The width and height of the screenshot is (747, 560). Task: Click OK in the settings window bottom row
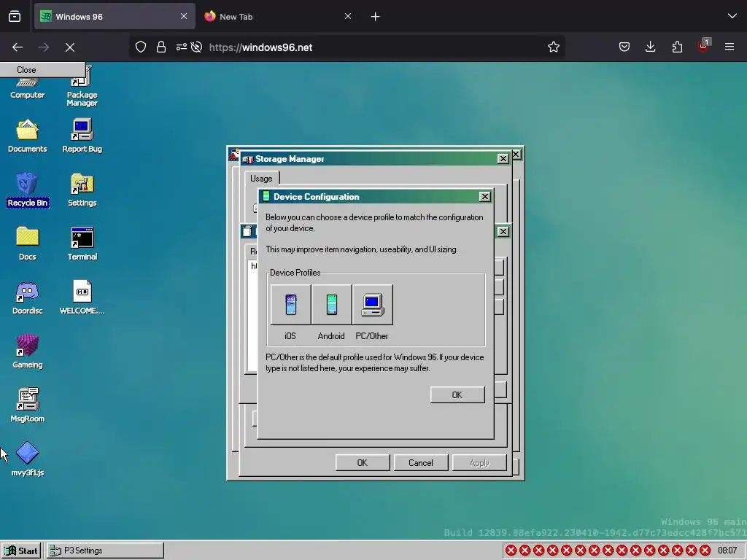tap(363, 463)
